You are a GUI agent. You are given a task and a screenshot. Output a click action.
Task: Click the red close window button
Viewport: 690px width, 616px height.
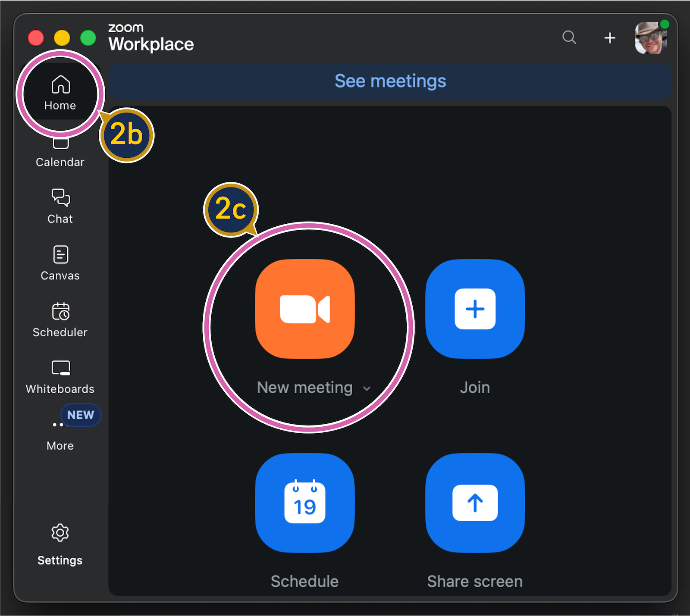[36, 38]
